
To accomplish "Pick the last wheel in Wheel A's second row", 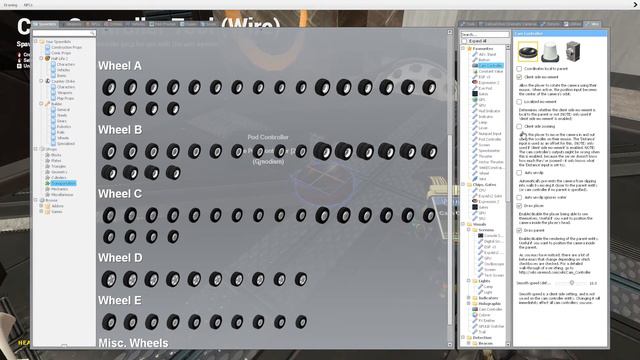I will (x=173, y=109).
